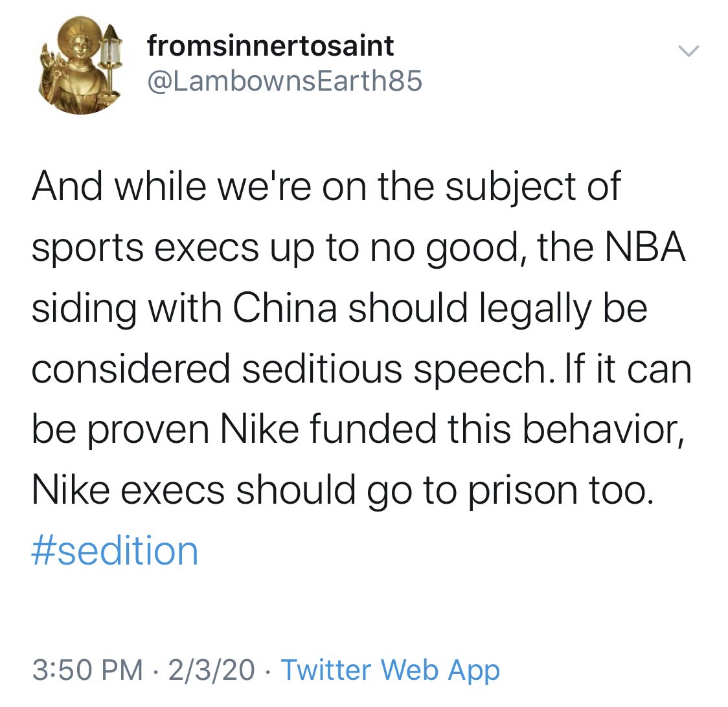This screenshot has width=728, height=707.
Task: Open the tweet options chevron menu
Action: 688,50
